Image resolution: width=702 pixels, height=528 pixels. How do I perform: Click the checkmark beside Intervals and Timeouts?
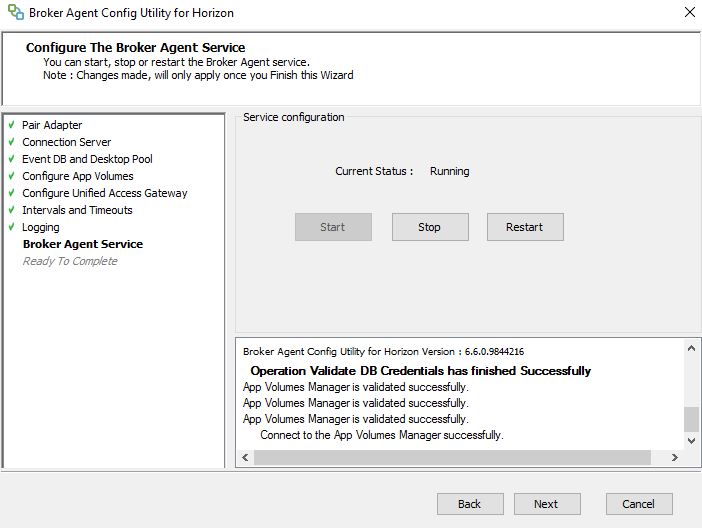tap(12, 210)
